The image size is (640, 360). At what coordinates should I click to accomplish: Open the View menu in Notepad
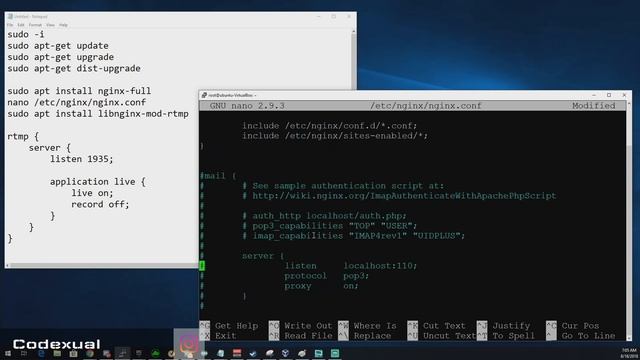(x=50, y=25)
